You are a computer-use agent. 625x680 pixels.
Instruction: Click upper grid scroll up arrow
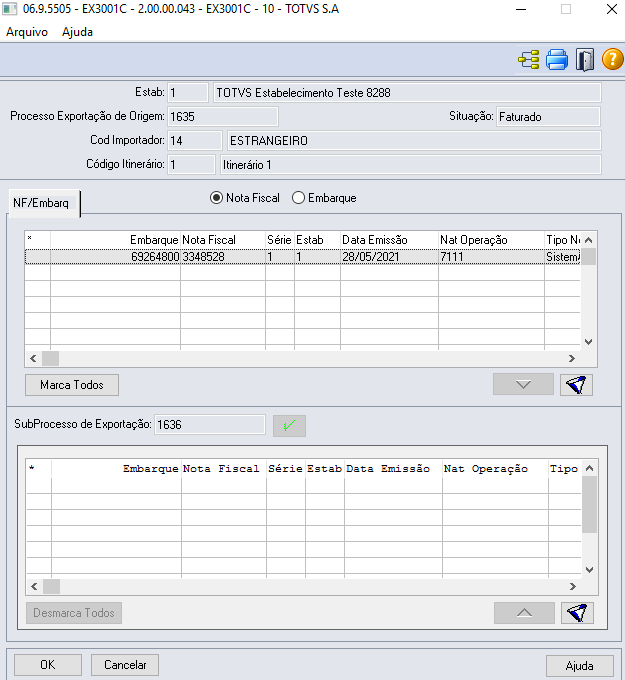589,240
